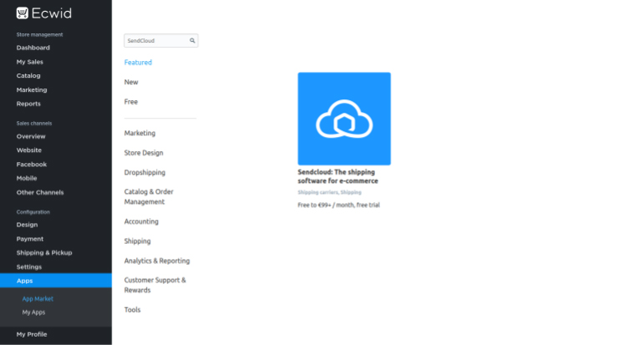Show New apps category

point(131,82)
